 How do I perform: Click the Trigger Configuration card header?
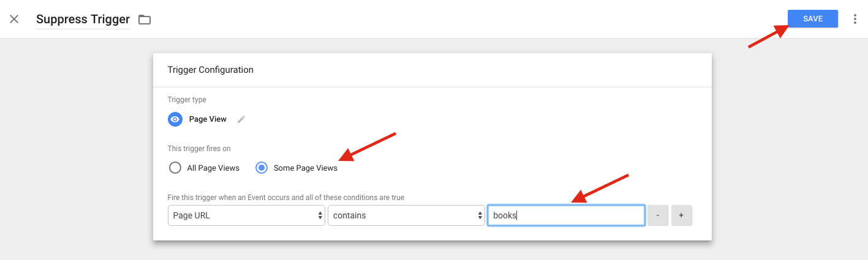pyautogui.click(x=432, y=70)
